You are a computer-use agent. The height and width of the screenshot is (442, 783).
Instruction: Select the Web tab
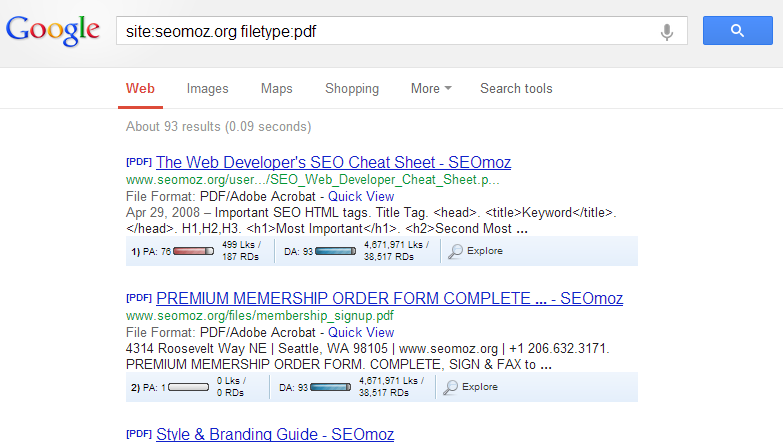point(140,89)
